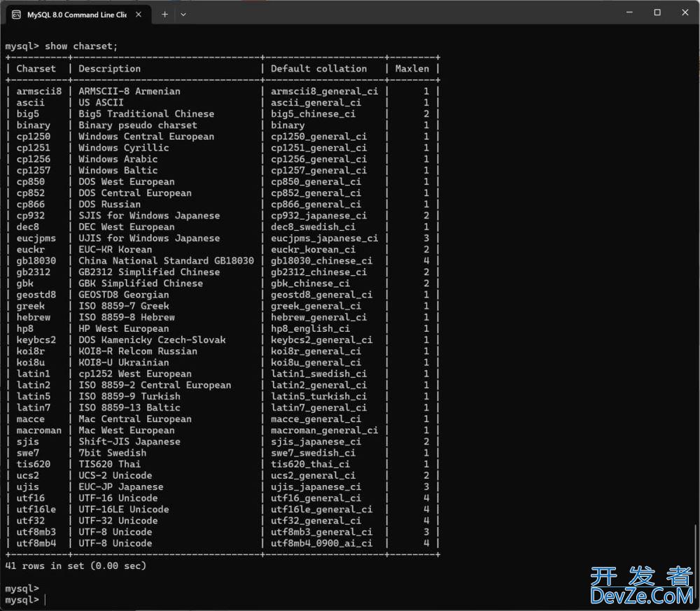Viewport: 700px width, 611px height.
Task: Minimize the terminal window
Action: coord(626,13)
